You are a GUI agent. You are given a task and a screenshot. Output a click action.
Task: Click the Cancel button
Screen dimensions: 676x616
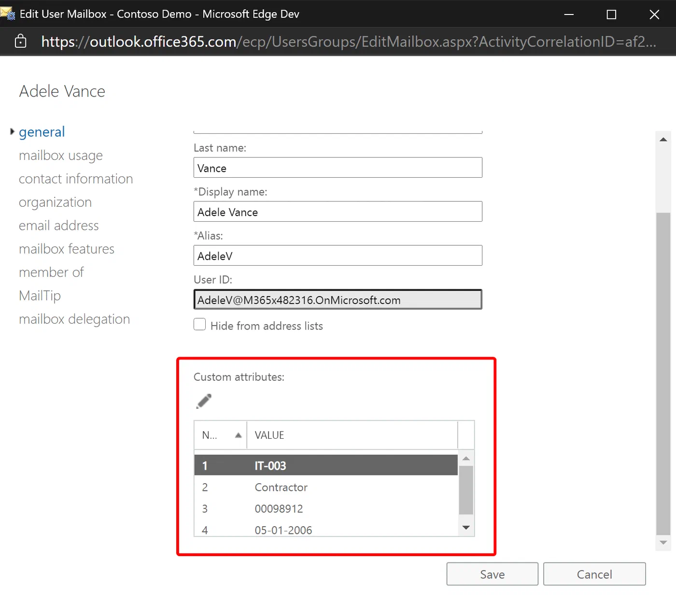[594, 574]
